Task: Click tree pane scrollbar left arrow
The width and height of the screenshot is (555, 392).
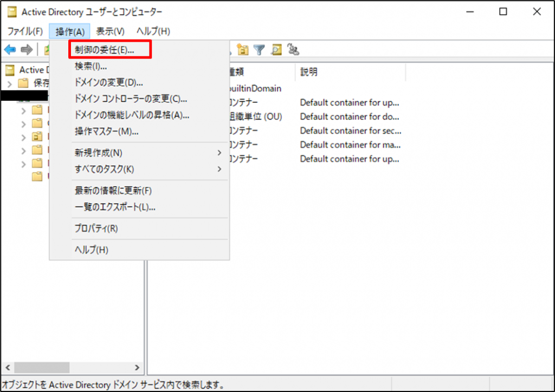Action: [8, 368]
